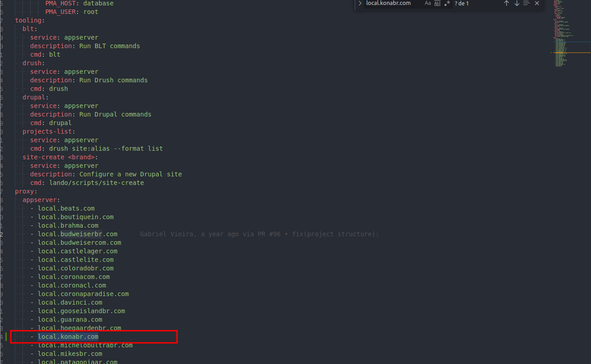591x364 pixels.
Task: Click the 'drupal:' key line
Action: [x=36, y=97]
